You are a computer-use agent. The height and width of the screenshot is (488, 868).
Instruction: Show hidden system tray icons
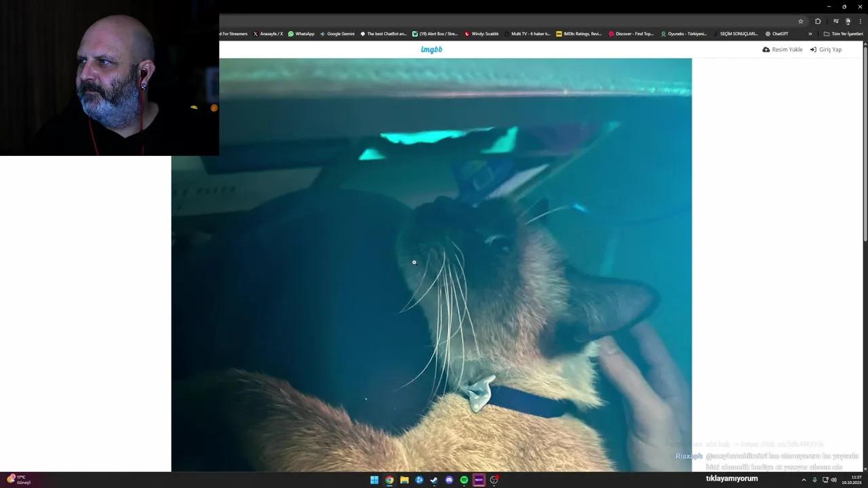[804, 480]
